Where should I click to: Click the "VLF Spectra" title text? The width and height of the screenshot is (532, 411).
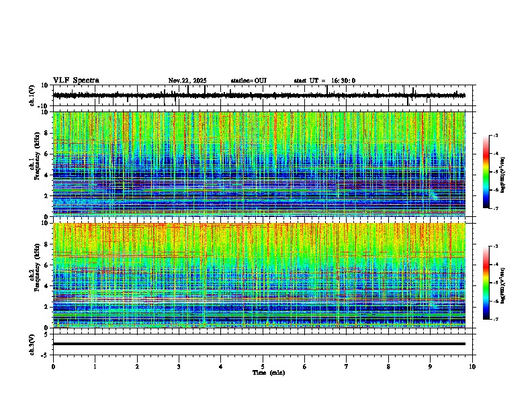[76, 81]
